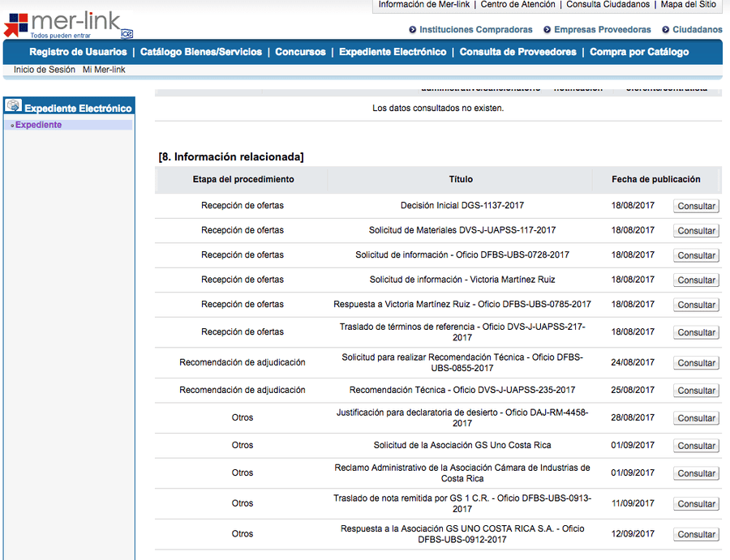Click the bullet icon beside Expediente
Viewport: 730px width, 560px height.
click(x=11, y=124)
